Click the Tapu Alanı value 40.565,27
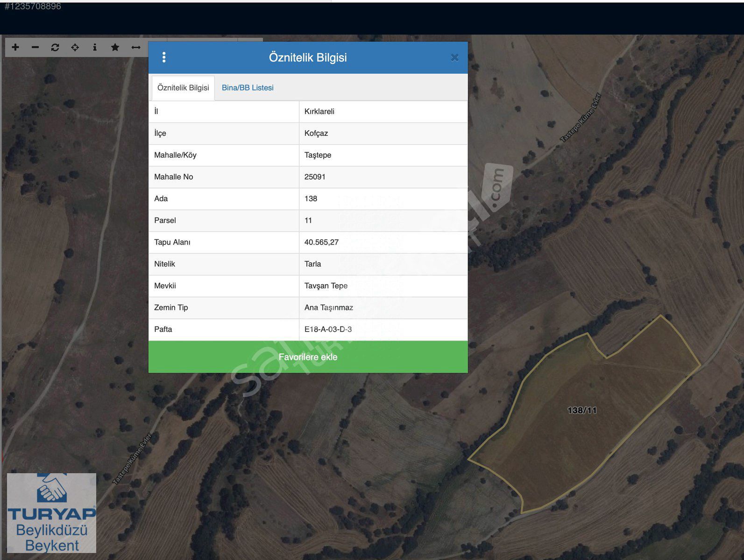The width and height of the screenshot is (744, 560). (x=321, y=242)
